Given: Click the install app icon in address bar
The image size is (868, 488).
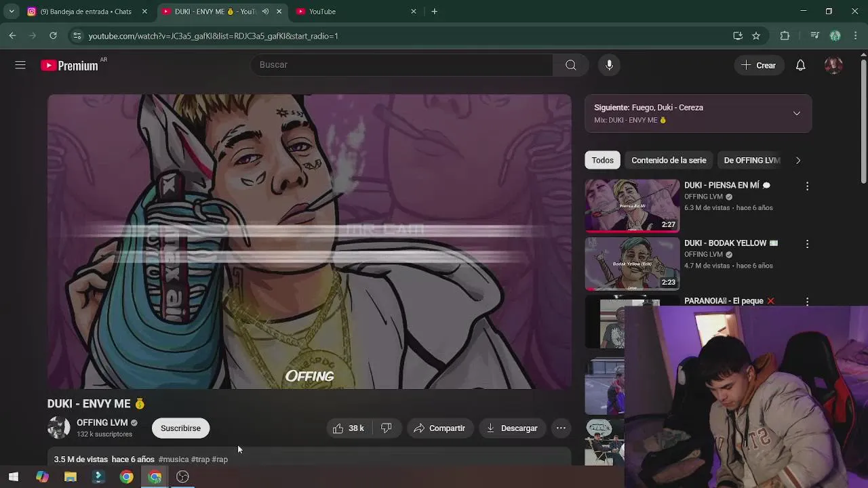Looking at the screenshot, I should 738,36.
